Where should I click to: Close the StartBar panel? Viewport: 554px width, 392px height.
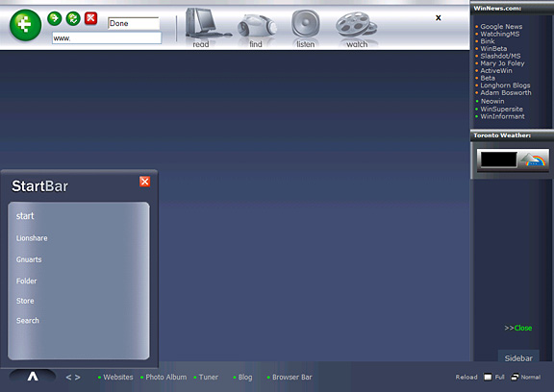pyautogui.click(x=144, y=182)
